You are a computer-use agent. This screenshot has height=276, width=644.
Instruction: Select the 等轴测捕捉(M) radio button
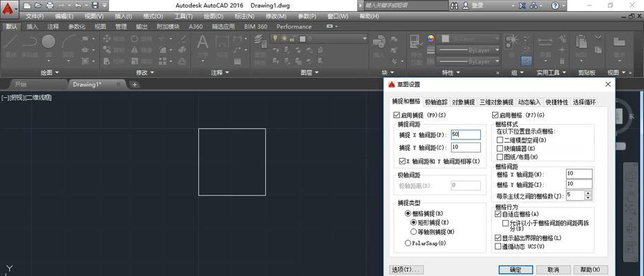(x=414, y=232)
